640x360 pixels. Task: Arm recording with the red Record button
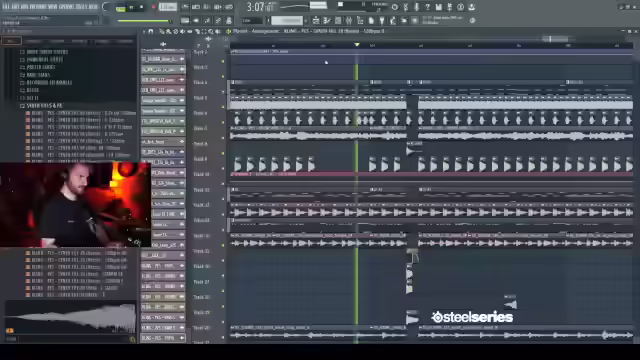click(x=153, y=7)
